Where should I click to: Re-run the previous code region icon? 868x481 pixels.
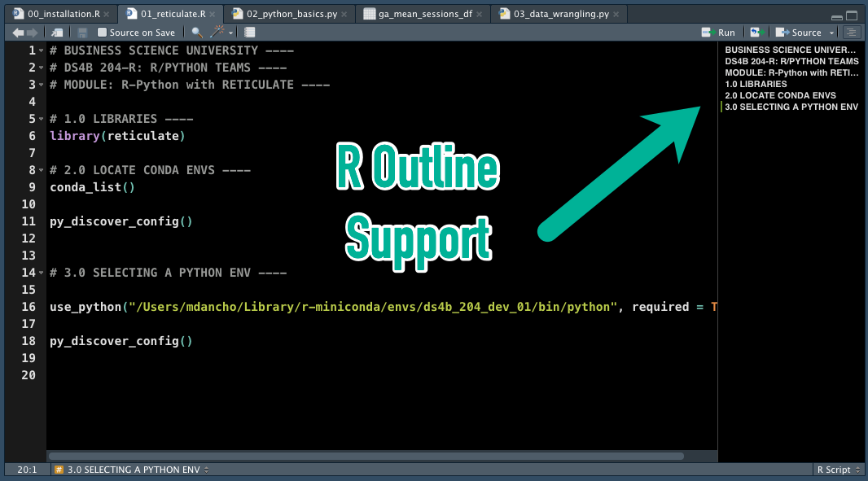point(756,33)
